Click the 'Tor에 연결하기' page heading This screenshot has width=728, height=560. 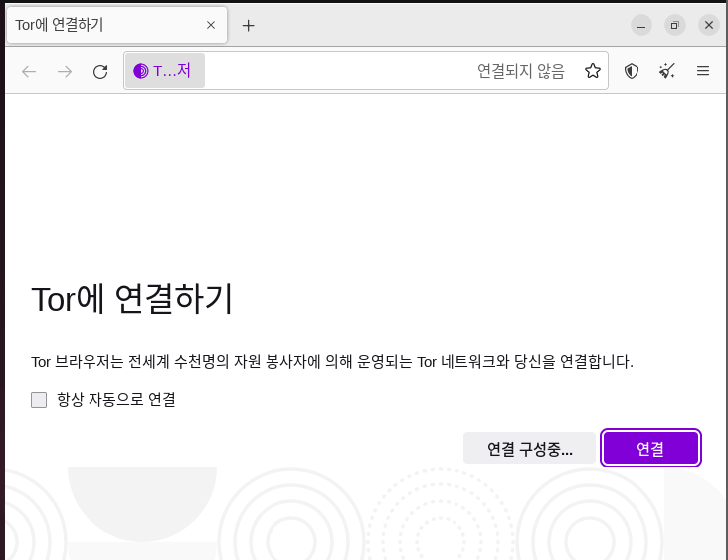(x=132, y=299)
